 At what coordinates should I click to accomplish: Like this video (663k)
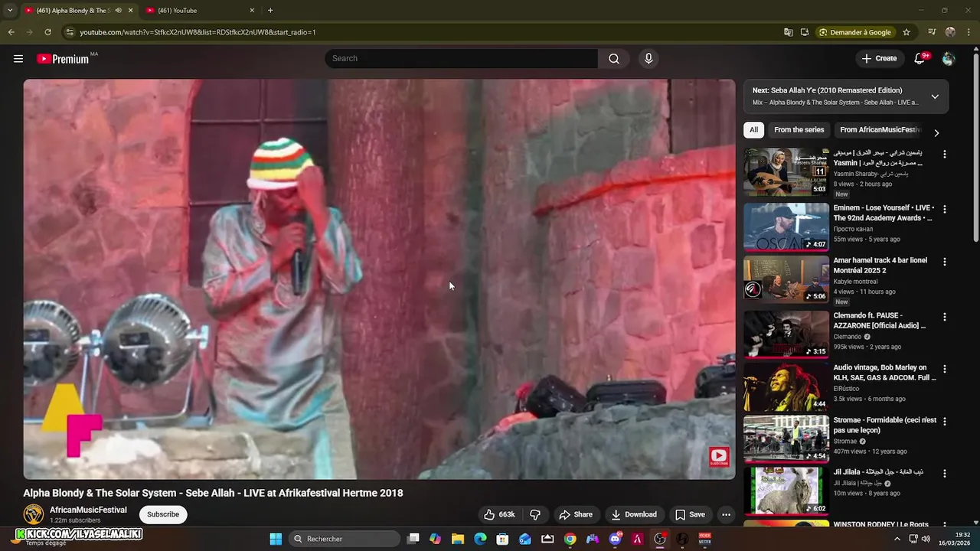pos(499,514)
